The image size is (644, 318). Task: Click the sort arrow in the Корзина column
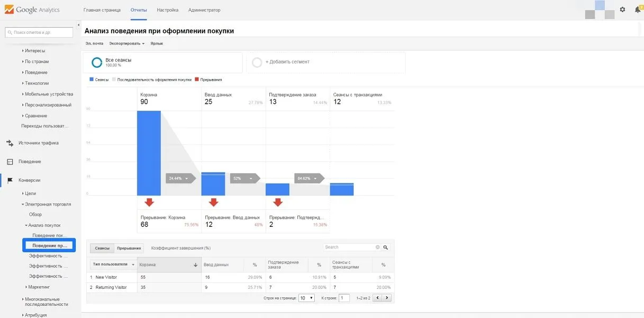[196, 265]
